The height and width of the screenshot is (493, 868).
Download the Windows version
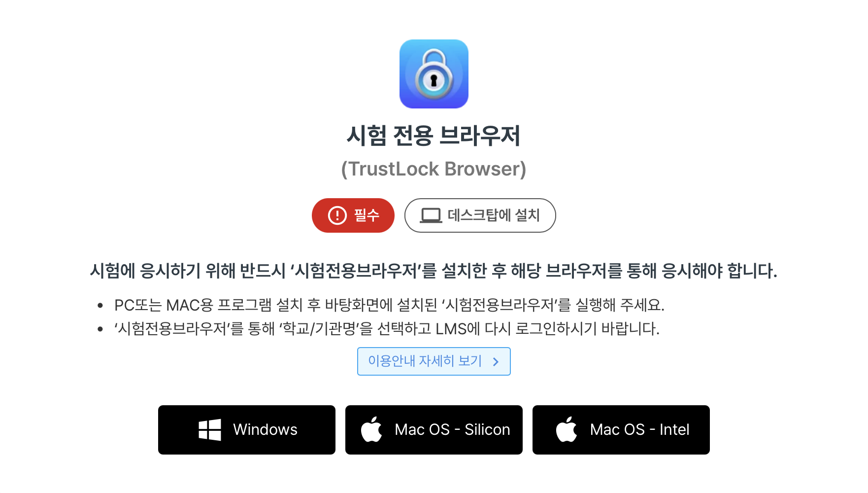pos(247,430)
